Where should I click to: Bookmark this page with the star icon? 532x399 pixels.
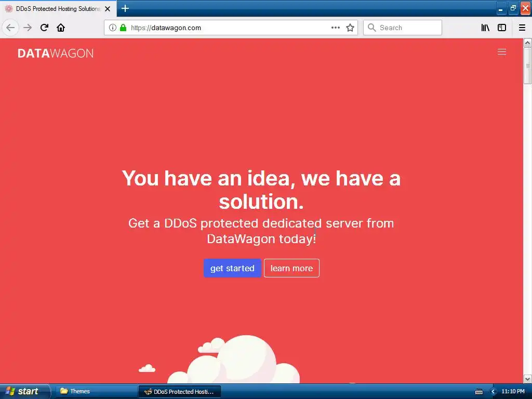click(350, 28)
